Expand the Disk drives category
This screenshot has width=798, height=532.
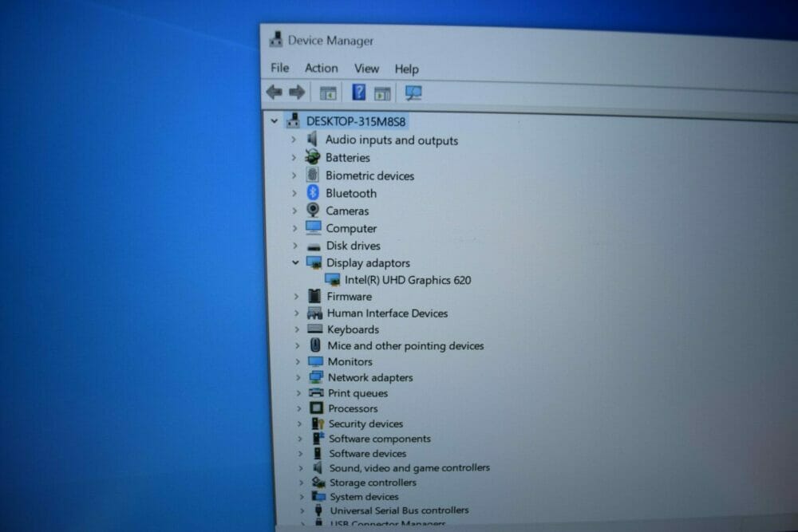295,246
